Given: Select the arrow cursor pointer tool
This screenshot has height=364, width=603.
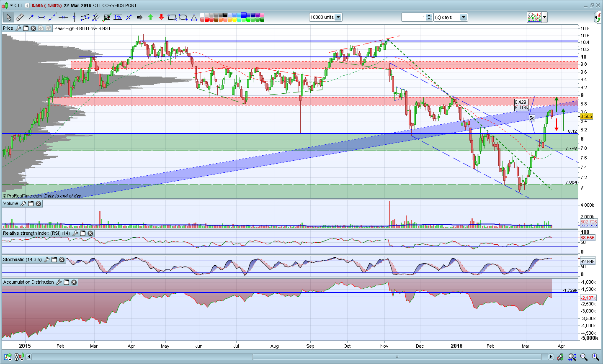Looking at the screenshot, I should point(8,17).
